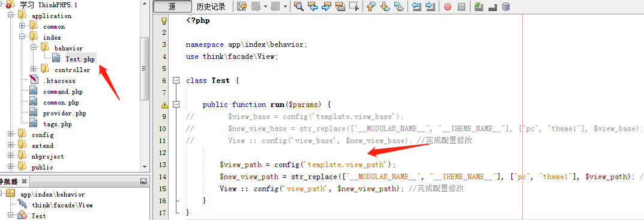The image size is (644, 220).
Task: Click warning icon beside line 8
Action: tap(164, 105)
